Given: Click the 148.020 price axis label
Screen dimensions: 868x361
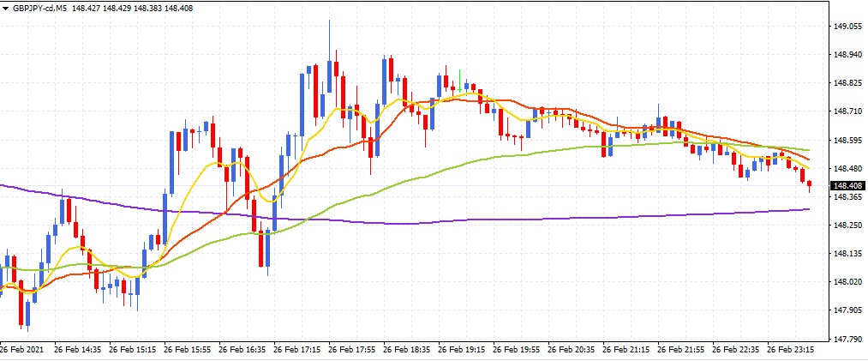Looking at the screenshot, I should 847,282.
